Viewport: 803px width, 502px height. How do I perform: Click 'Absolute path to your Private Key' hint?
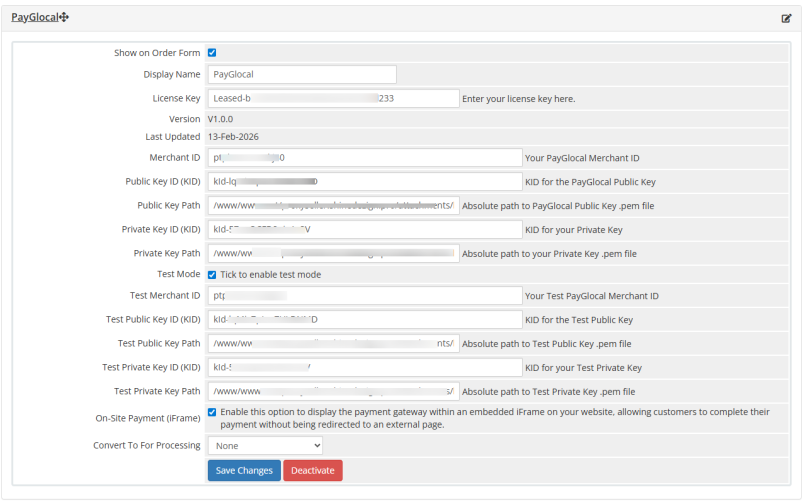(x=550, y=254)
